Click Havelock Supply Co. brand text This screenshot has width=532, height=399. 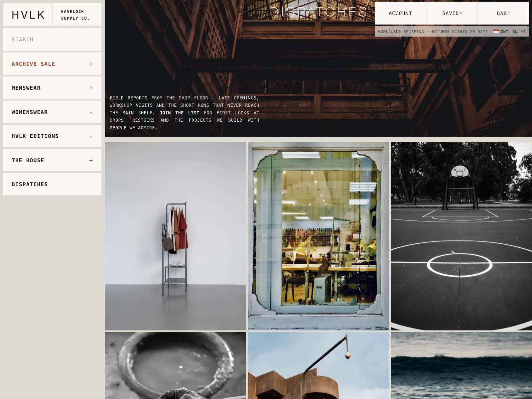[75, 15]
